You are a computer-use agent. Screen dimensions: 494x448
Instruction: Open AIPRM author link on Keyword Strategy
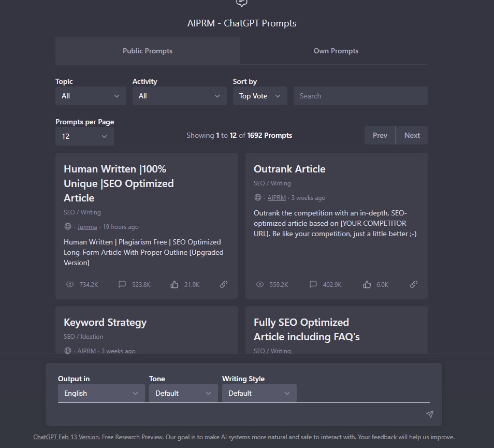click(x=86, y=351)
